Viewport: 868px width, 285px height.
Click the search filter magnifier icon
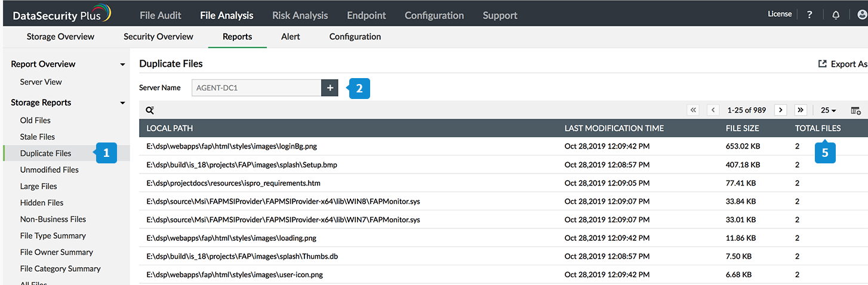pos(150,110)
